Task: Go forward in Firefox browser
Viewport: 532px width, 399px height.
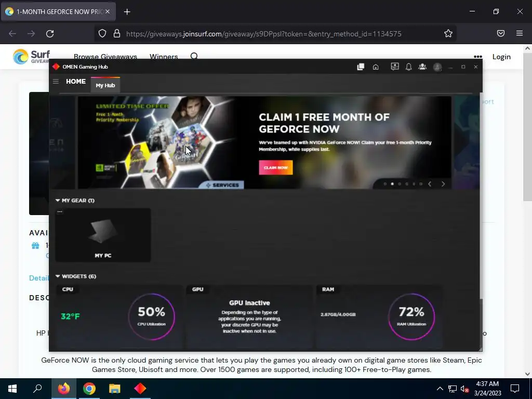Action: pyautogui.click(x=31, y=34)
